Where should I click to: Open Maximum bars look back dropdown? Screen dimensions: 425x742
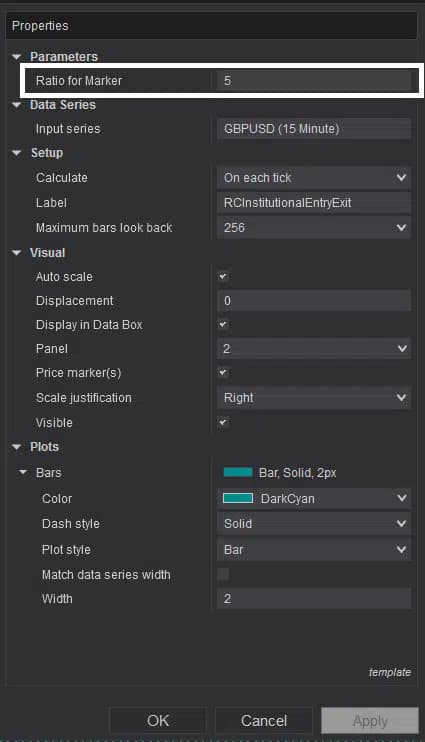314,228
